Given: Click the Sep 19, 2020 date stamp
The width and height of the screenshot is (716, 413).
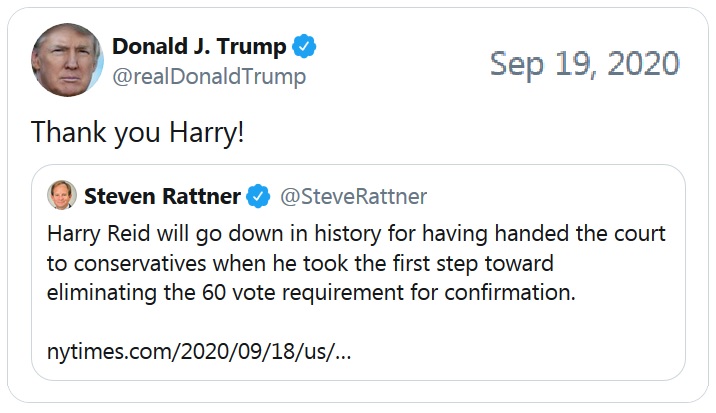Looking at the screenshot, I should point(584,64).
